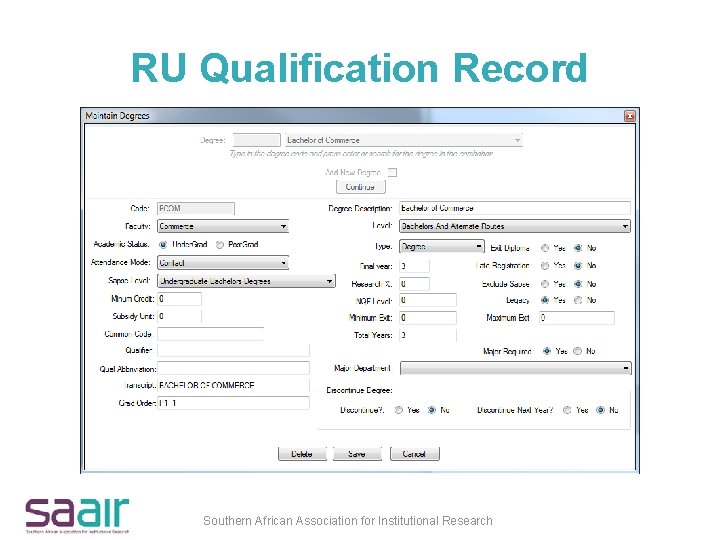Set Legacy to Yes
This screenshot has height=540, width=720.
pos(545,300)
